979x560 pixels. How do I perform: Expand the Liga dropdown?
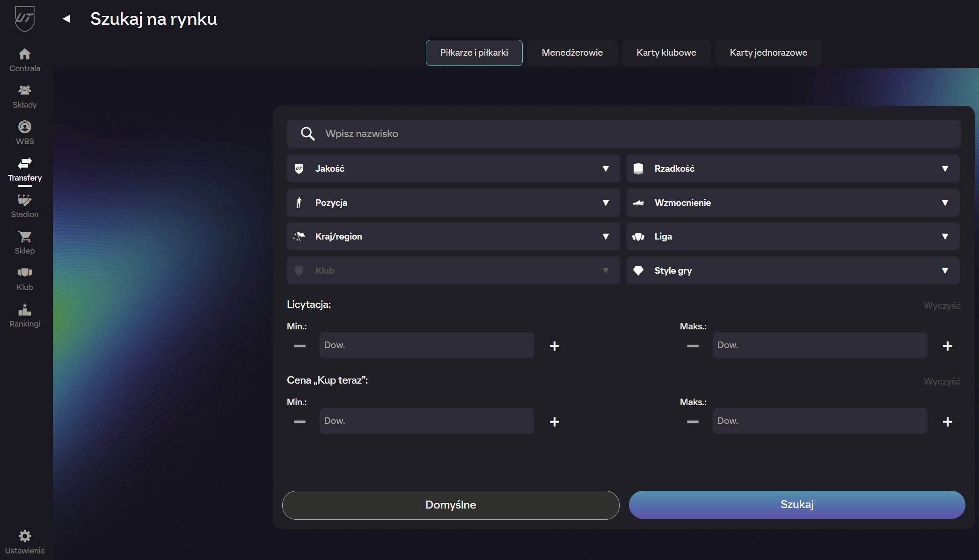tap(793, 236)
